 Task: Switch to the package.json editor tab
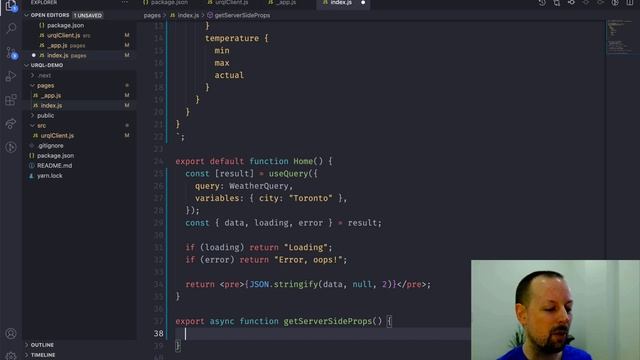[166, 3]
